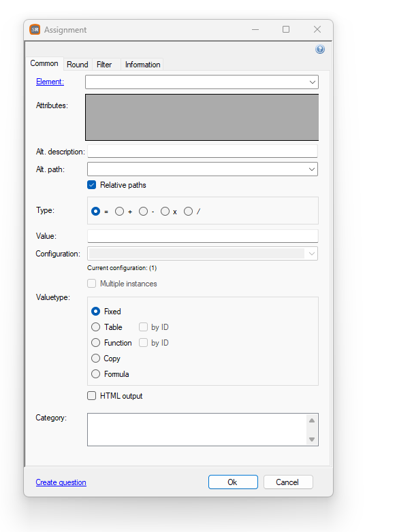
Task: Click the Create question link
Action: pyautogui.click(x=61, y=482)
